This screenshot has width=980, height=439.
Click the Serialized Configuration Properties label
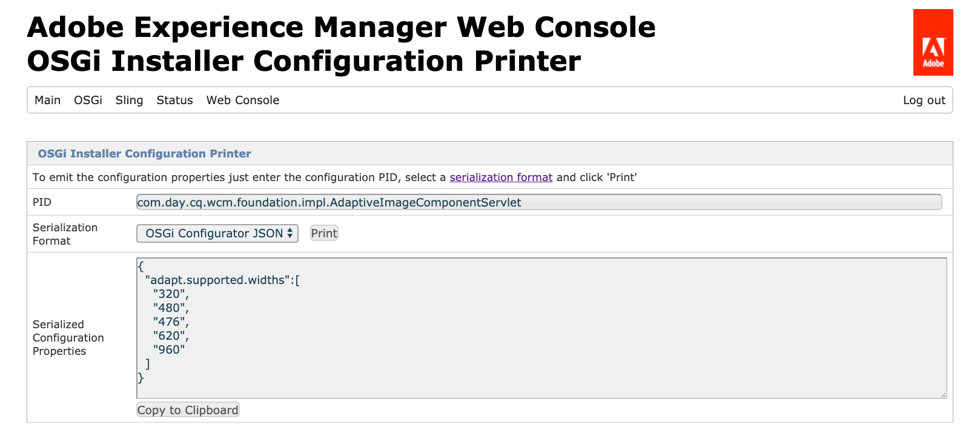pos(68,338)
